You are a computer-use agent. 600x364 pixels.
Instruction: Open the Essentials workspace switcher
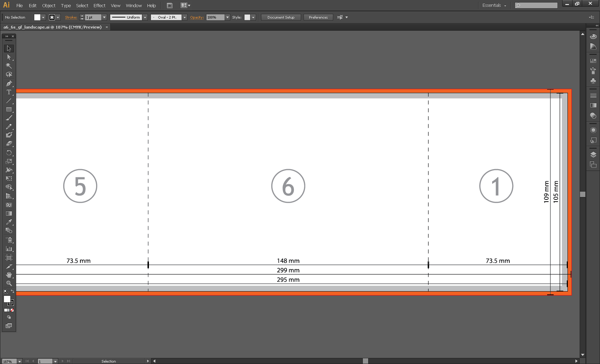coord(494,5)
